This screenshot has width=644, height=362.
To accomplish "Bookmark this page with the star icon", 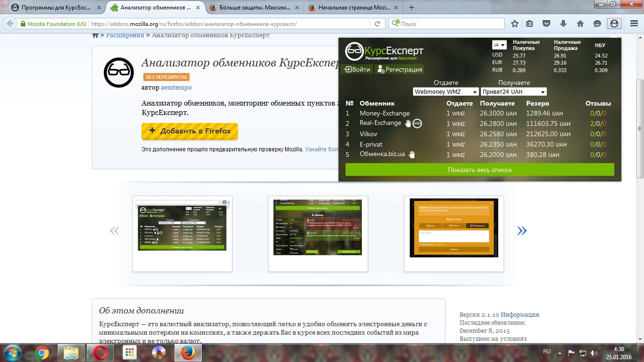I will [515, 24].
